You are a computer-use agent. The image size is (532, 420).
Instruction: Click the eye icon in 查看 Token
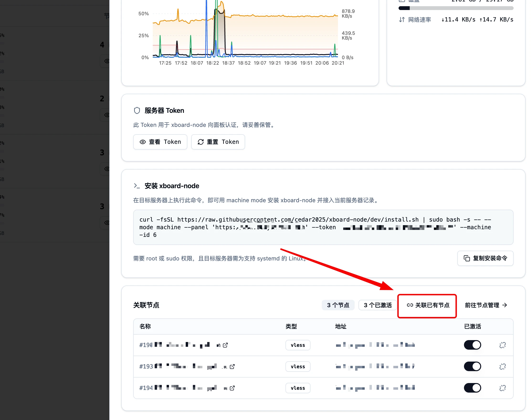pos(143,142)
